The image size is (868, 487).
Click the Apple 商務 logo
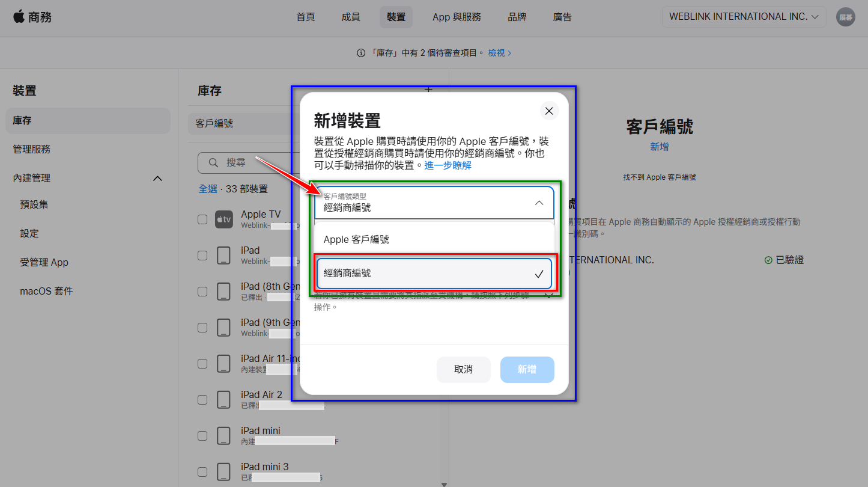coord(32,17)
